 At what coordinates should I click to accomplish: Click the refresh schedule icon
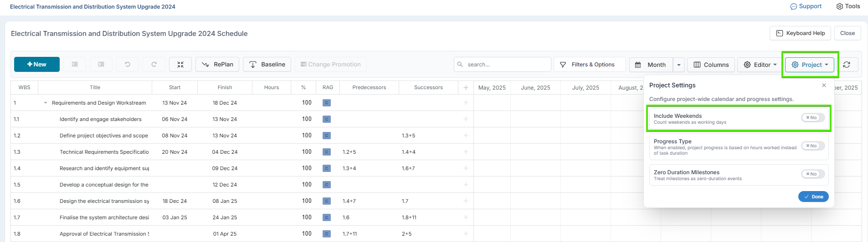847,65
